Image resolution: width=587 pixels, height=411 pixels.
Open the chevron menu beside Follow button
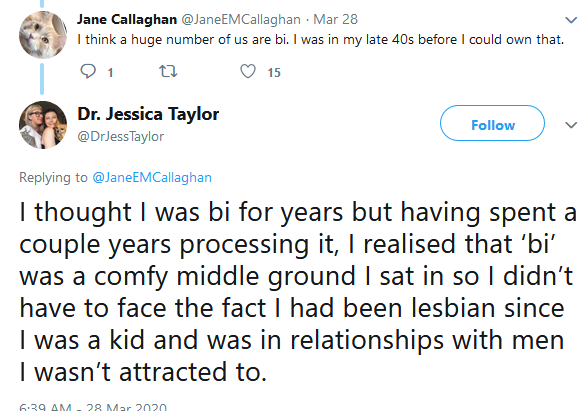tap(571, 125)
